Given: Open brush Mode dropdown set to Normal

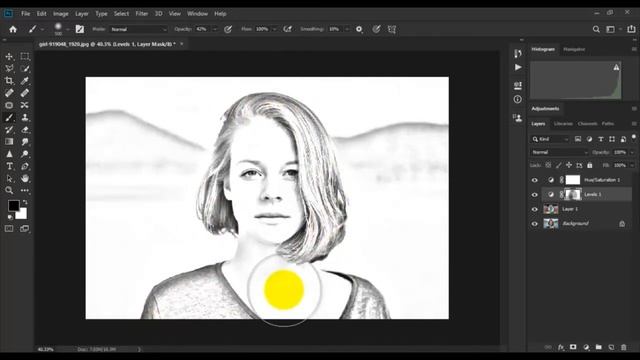Looking at the screenshot, I should click(x=138, y=29).
